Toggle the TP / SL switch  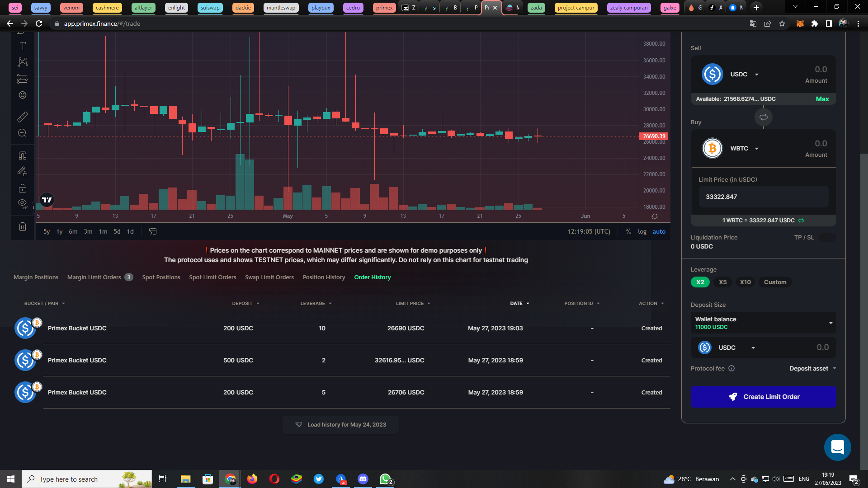(x=827, y=237)
